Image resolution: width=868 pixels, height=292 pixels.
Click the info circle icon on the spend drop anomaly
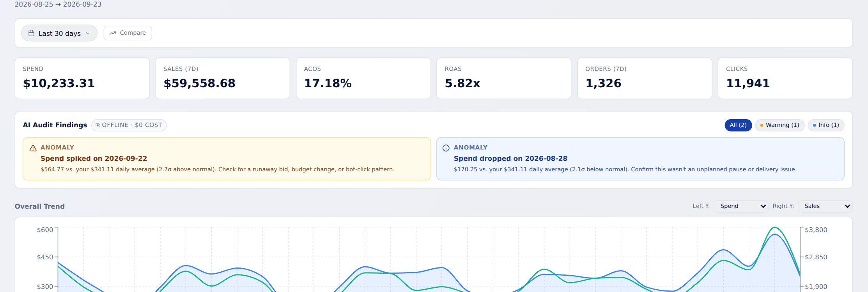point(446,148)
